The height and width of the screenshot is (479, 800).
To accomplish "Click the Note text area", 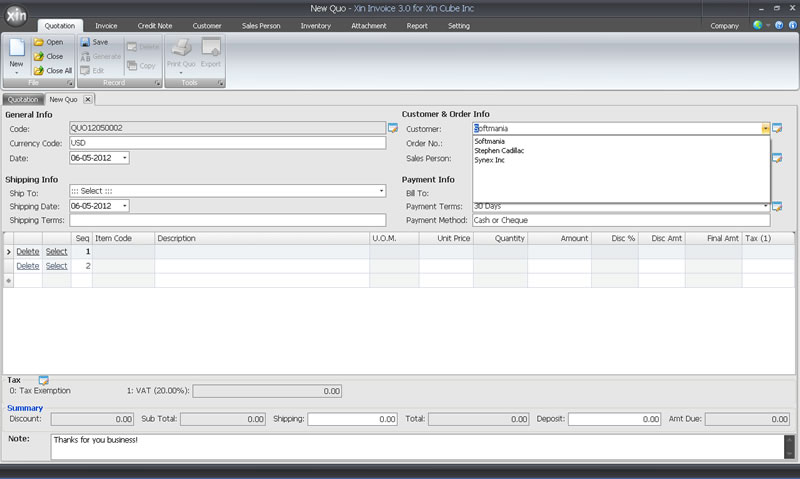I will point(417,446).
